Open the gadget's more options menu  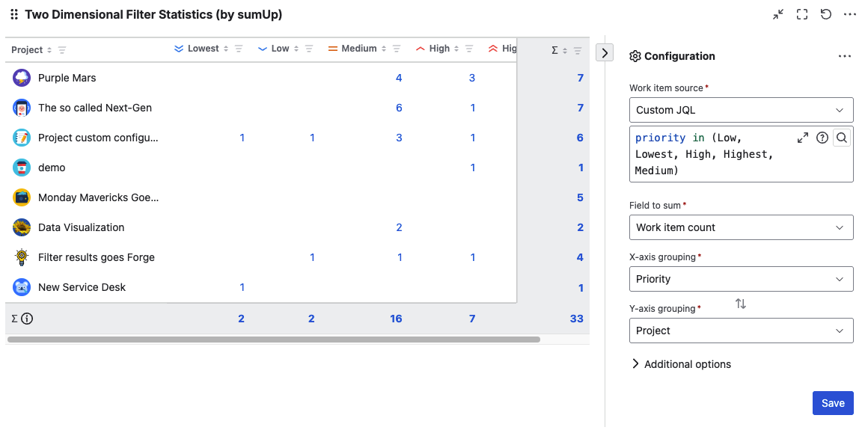pyautogui.click(x=849, y=14)
